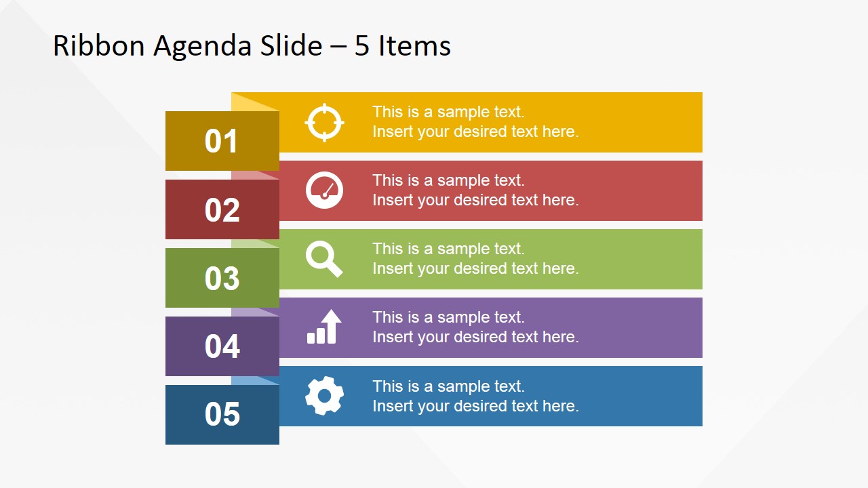Select sample text in the green ribbon
The width and height of the screenshot is (868, 488).
coord(475,259)
